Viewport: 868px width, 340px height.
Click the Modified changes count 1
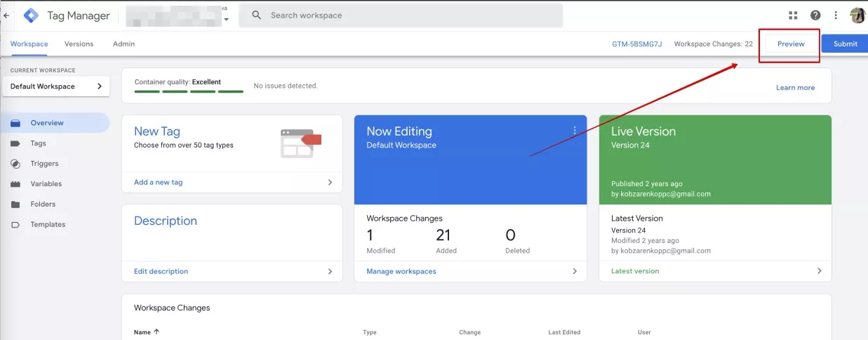click(x=370, y=235)
